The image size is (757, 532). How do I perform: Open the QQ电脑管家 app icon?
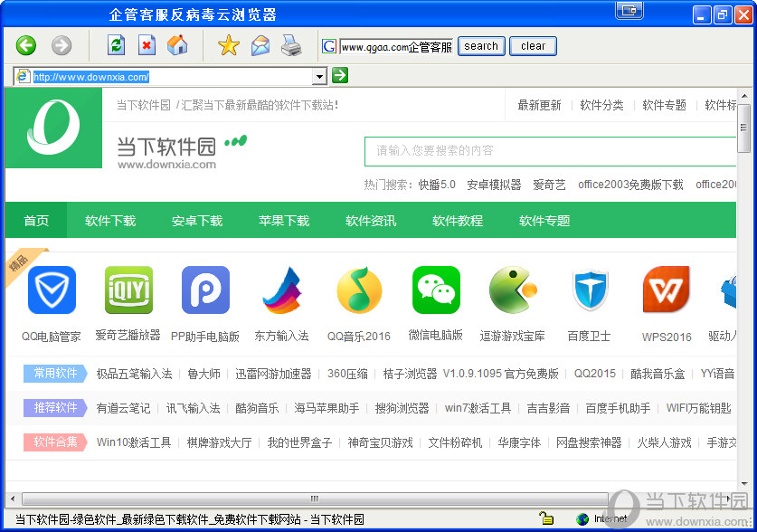point(52,290)
